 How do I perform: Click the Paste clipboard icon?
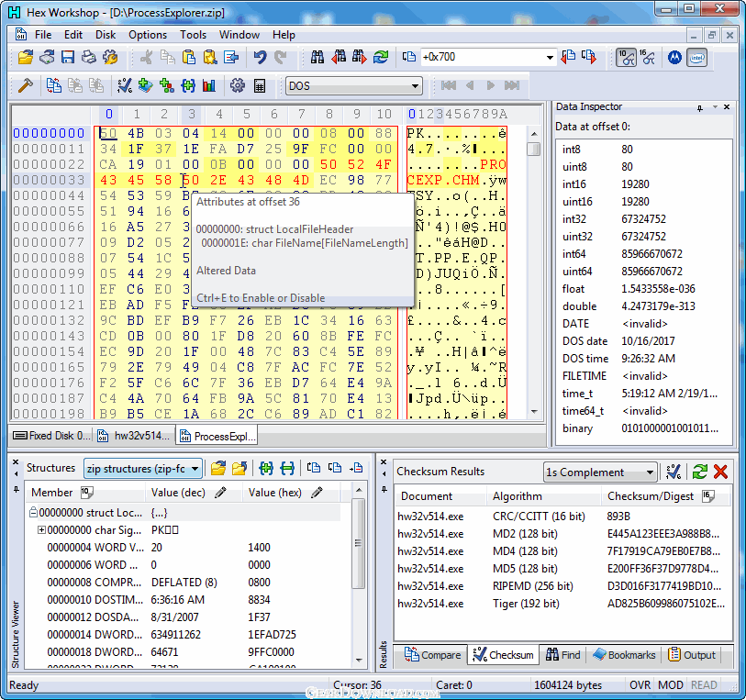click(189, 58)
